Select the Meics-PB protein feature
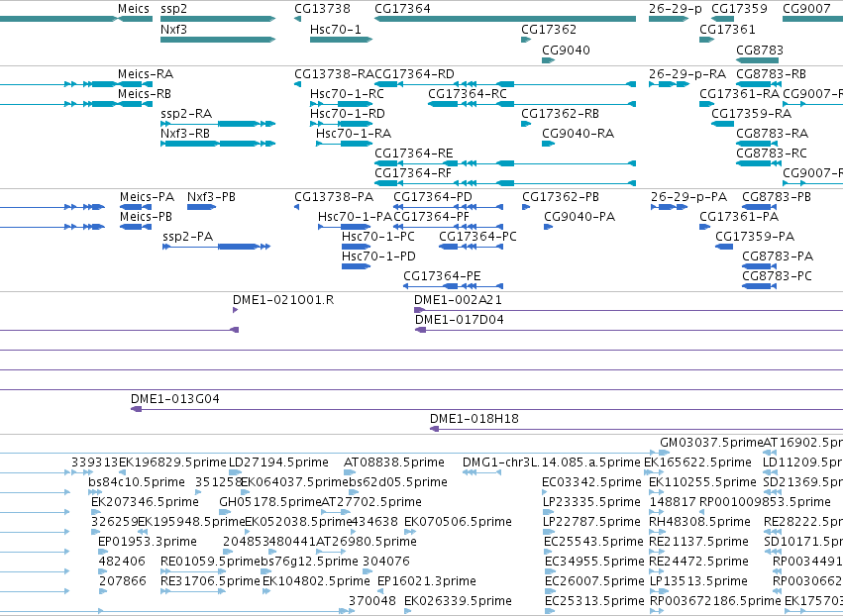The height and width of the screenshot is (616, 843). tap(135, 227)
